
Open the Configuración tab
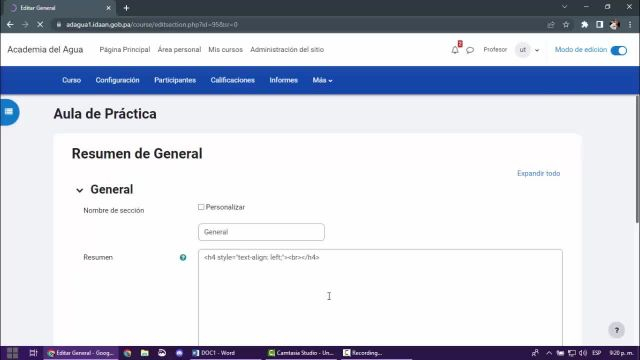pos(118,80)
